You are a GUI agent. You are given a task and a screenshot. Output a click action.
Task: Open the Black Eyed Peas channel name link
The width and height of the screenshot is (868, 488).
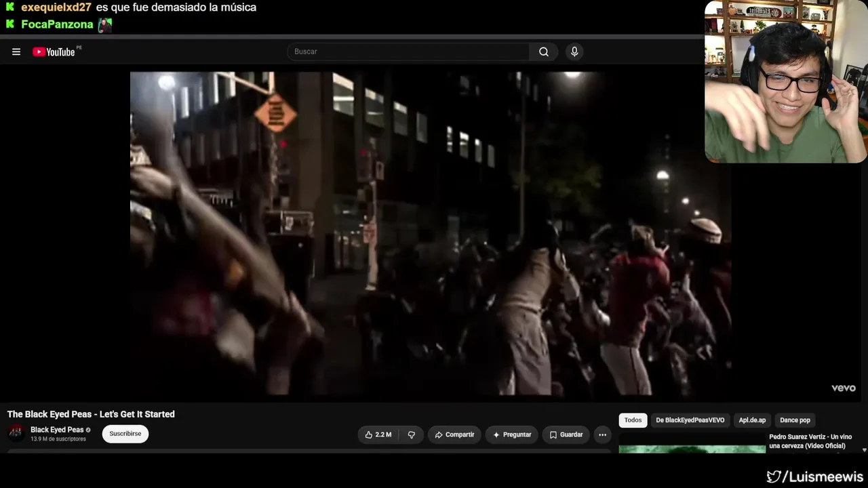(57, 430)
